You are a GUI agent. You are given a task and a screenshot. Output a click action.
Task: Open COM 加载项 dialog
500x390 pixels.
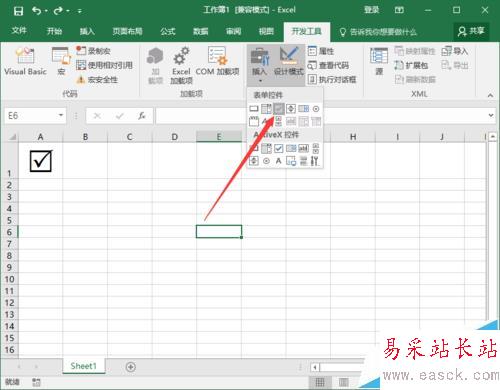pyautogui.click(x=217, y=61)
